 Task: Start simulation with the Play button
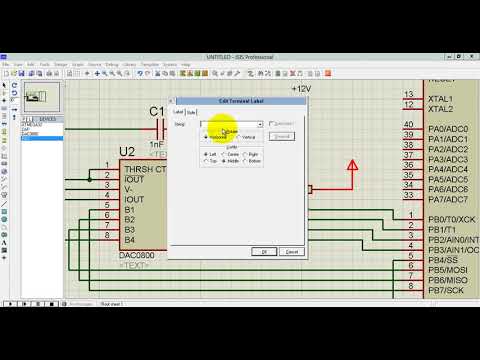(x=10, y=304)
